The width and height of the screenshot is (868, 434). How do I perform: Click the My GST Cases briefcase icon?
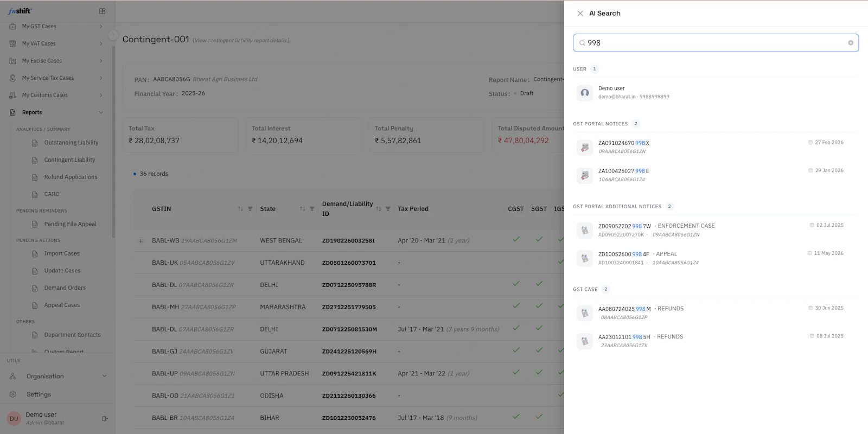(x=12, y=26)
